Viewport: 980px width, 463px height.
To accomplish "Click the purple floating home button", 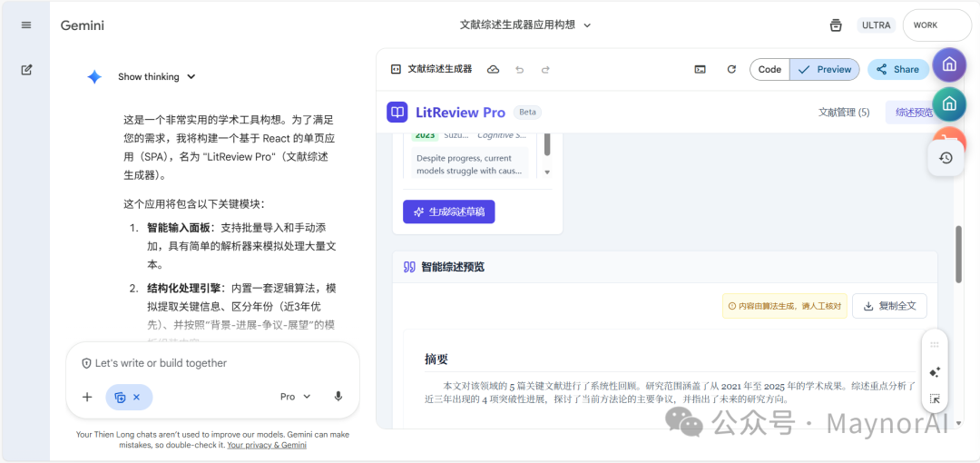I will 949,64.
